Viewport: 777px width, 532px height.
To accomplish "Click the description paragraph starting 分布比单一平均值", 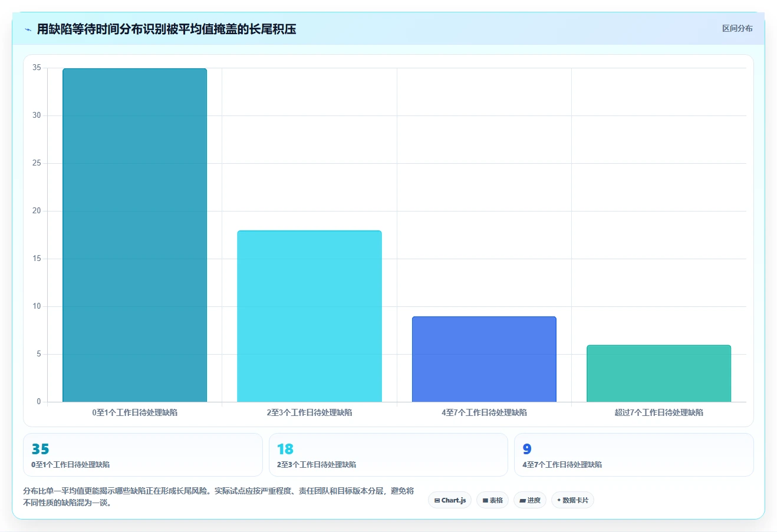I will [219, 497].
